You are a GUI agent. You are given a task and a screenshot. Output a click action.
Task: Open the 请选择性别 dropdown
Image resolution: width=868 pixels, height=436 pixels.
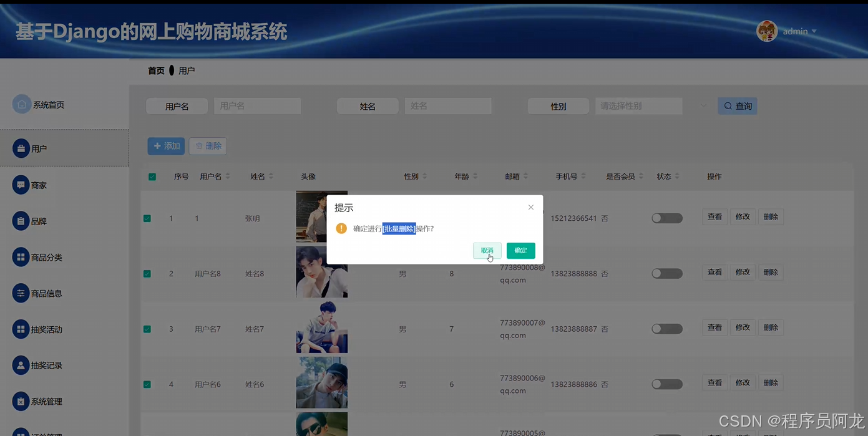point(638,106)
